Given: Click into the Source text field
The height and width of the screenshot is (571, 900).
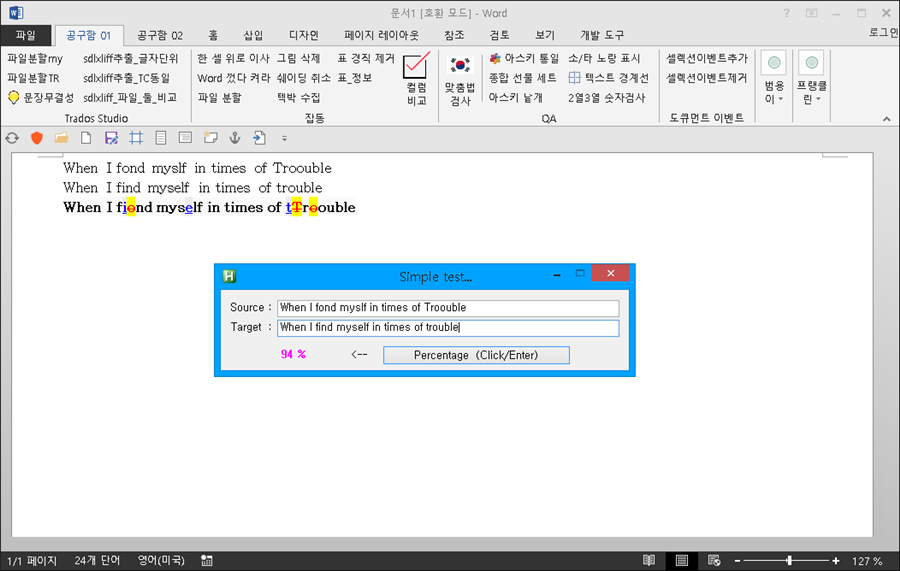Looking at the screenshot, I should pos(448,308).
